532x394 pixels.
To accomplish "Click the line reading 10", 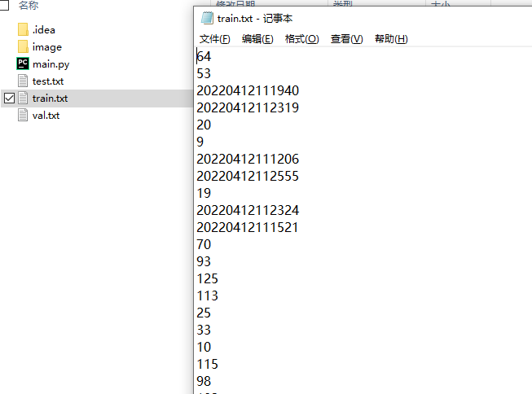I will (204, 347).
